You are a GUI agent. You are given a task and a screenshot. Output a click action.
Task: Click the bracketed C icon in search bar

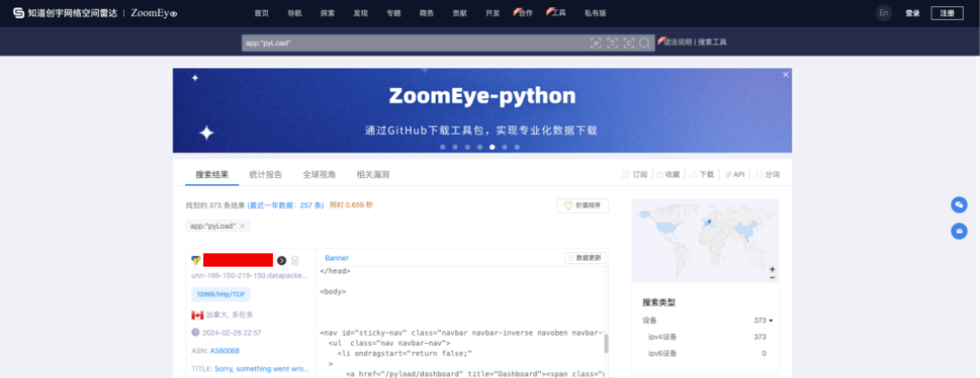click(x=629, y=42)
